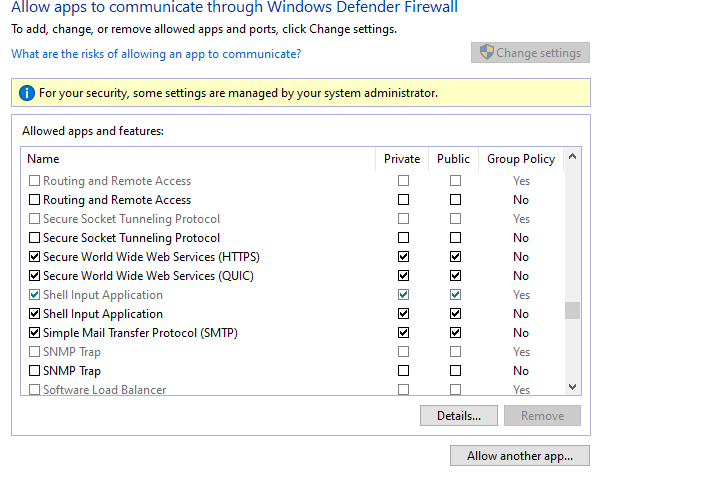Screen dimensions: 709x492
Task: Click the Remove button
Action: coord(542,416)
